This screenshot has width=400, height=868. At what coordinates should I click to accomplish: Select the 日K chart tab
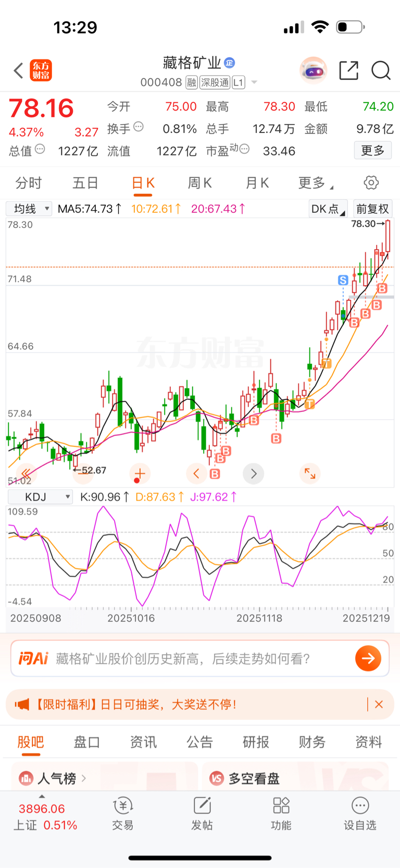(x=143, y=183)
